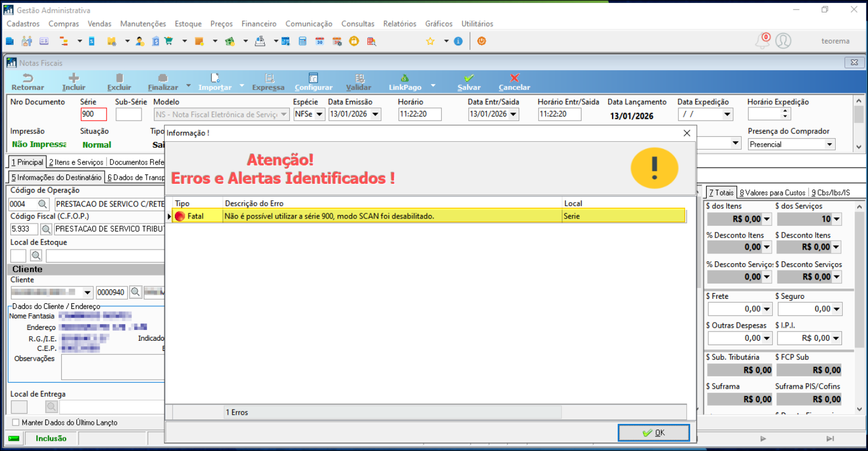
Task: Click the Retornar arrow icon
Action: pyautogui.click(x=27, y=79)
